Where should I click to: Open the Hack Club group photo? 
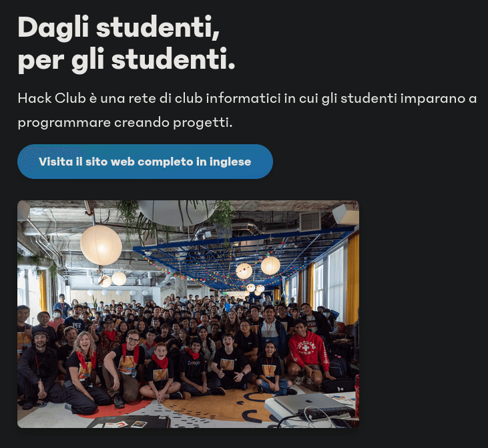point(188,314)
